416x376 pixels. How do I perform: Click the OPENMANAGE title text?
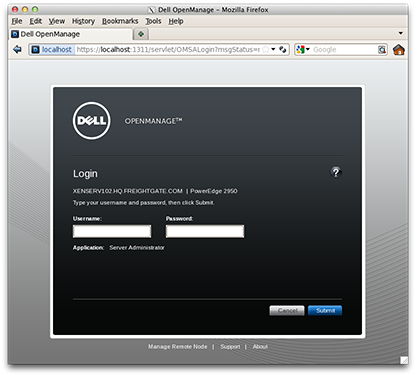pos(153,121)
